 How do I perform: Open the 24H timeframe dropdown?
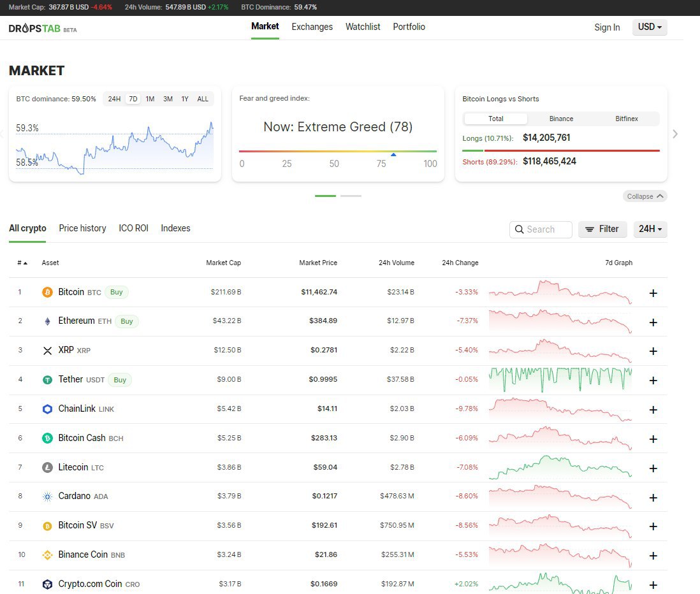[650, 229]
